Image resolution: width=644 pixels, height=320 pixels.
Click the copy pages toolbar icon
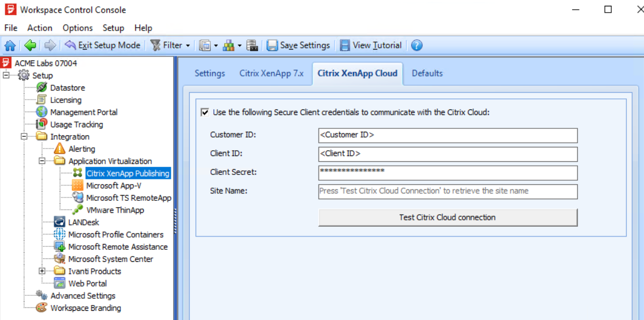[205, 45]
